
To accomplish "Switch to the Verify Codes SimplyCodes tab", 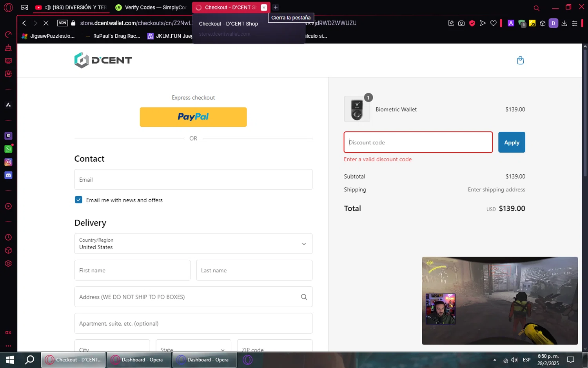I will point(151,7).
